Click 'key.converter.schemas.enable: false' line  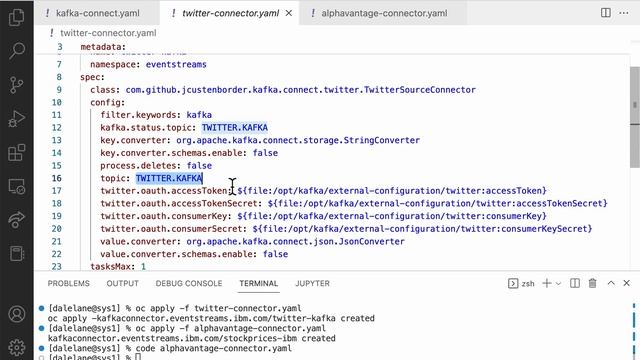pos(189,153)
